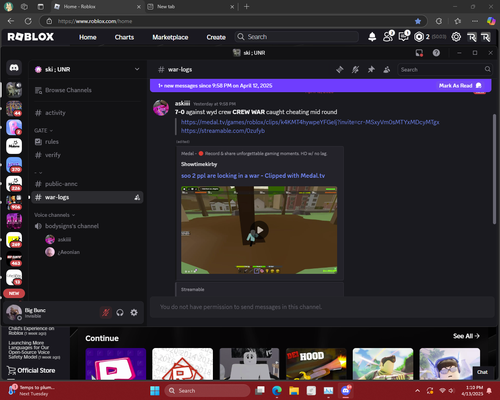Open the activity channel
The width and height of the screenshot is (500, 400).
pos(87,113)
